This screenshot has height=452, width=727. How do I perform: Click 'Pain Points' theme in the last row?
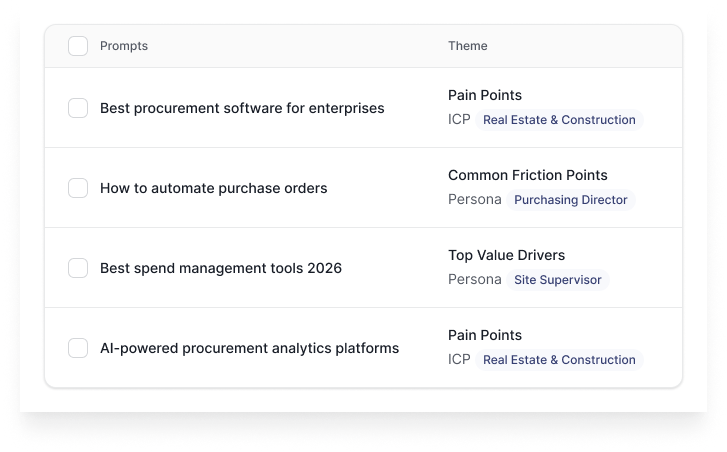(x=485, y=335)
